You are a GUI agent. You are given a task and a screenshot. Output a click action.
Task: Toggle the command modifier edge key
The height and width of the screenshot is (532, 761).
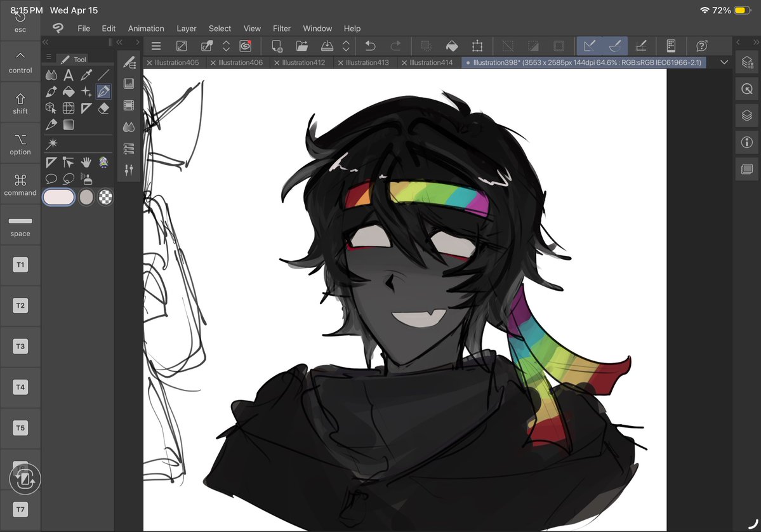tap(20, 183)
